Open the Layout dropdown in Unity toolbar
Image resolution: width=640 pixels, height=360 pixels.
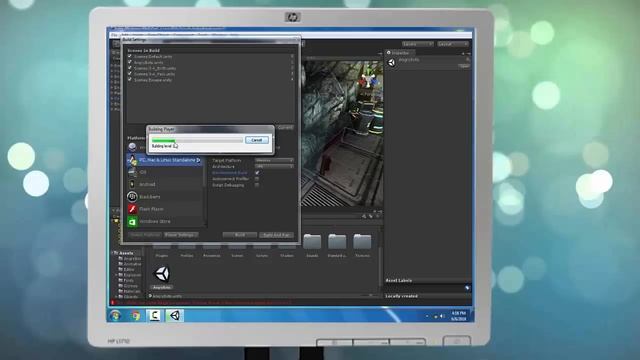tap(453, 44)
